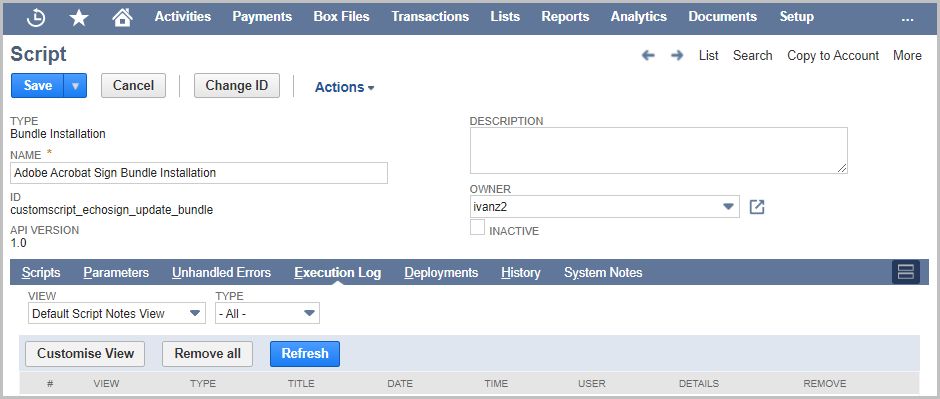Tick the Inactive checkbox

[477, 227]
